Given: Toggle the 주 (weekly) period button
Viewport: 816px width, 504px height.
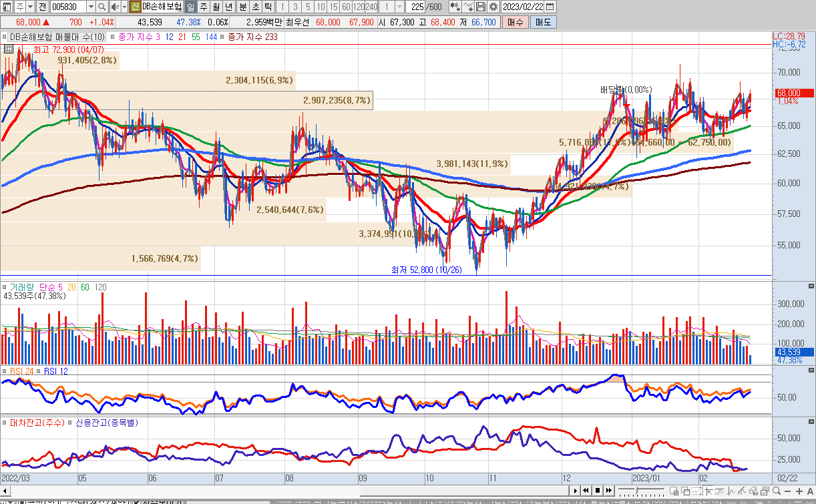Looking at the screenshot, I should coord(203,7).
